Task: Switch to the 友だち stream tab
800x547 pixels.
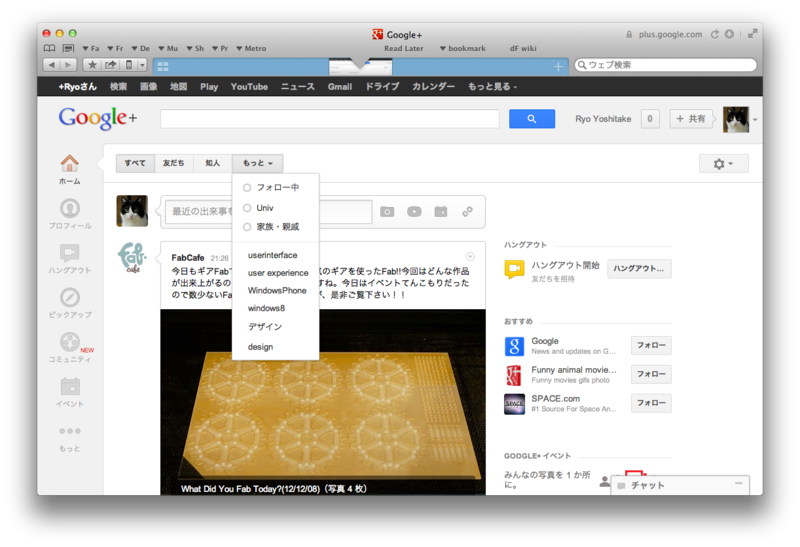Action: (173, 163)
